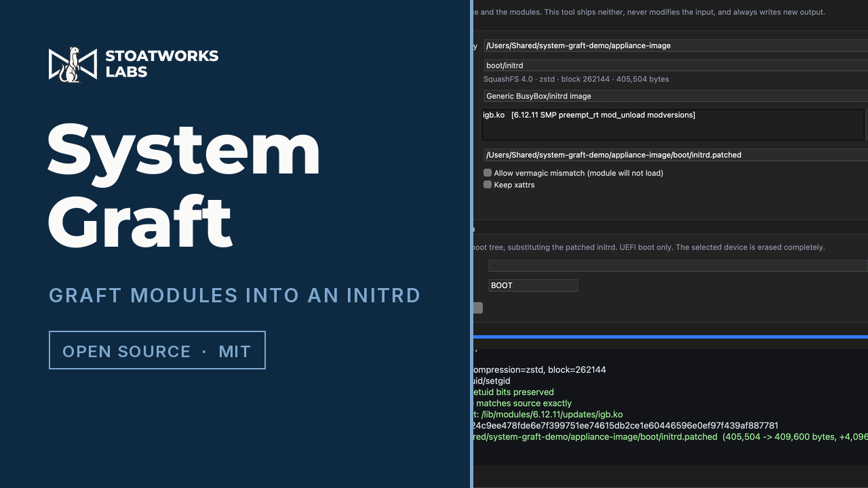Viewport: 868px width, 488px height.
Task: Click the appliance-image source path field
Action: 675,45
